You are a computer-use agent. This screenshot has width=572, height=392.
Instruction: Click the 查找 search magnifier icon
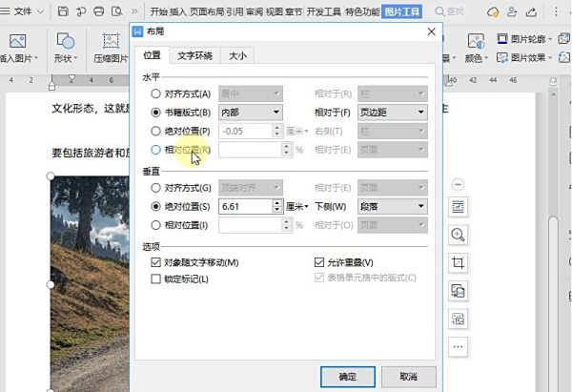[439, 11]
